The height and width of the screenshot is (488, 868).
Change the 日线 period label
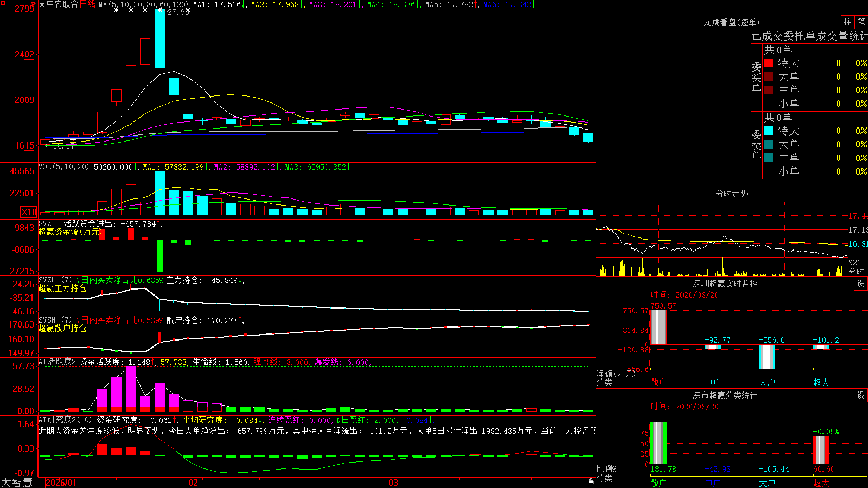pos(87,4)
